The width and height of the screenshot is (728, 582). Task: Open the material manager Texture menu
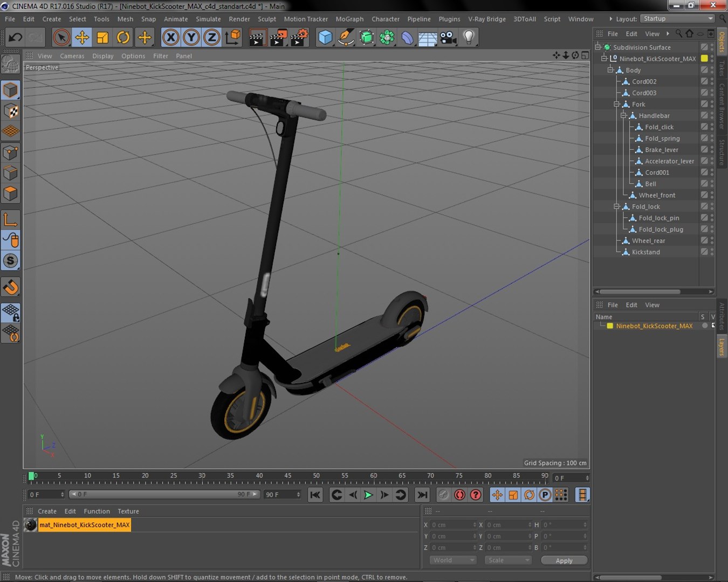[x=128, y=511]
